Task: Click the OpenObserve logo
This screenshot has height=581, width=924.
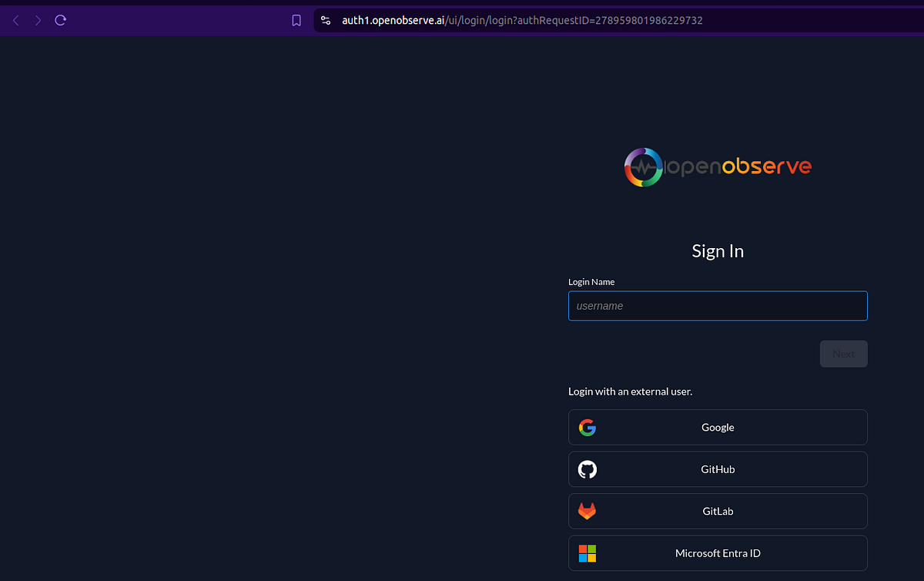Action: (718, 166)
